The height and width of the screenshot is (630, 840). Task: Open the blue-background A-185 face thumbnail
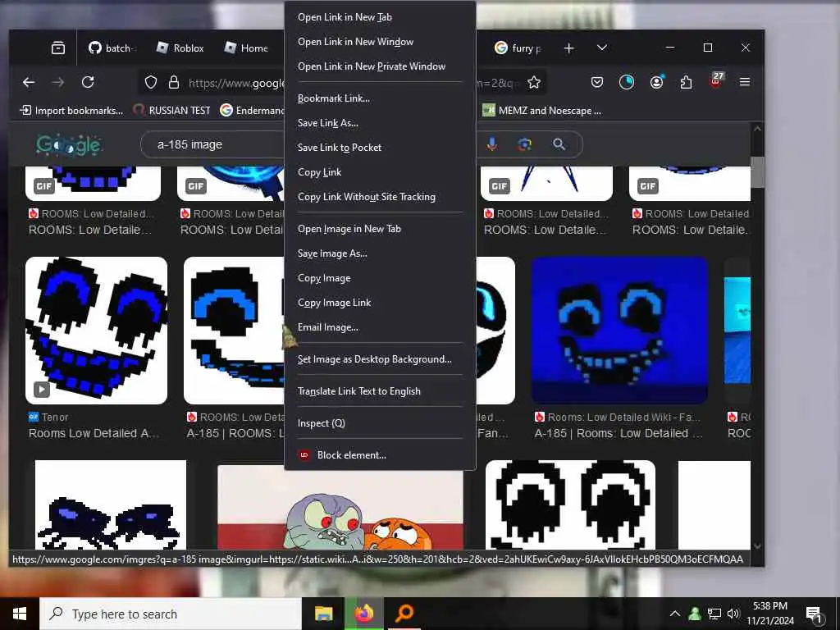619,331
